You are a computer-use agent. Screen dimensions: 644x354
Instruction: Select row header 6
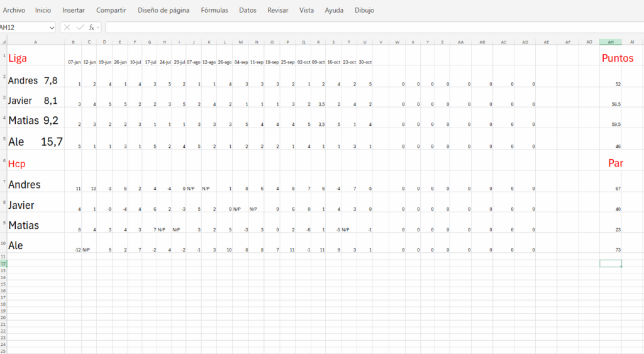click(x=3, y=161)
